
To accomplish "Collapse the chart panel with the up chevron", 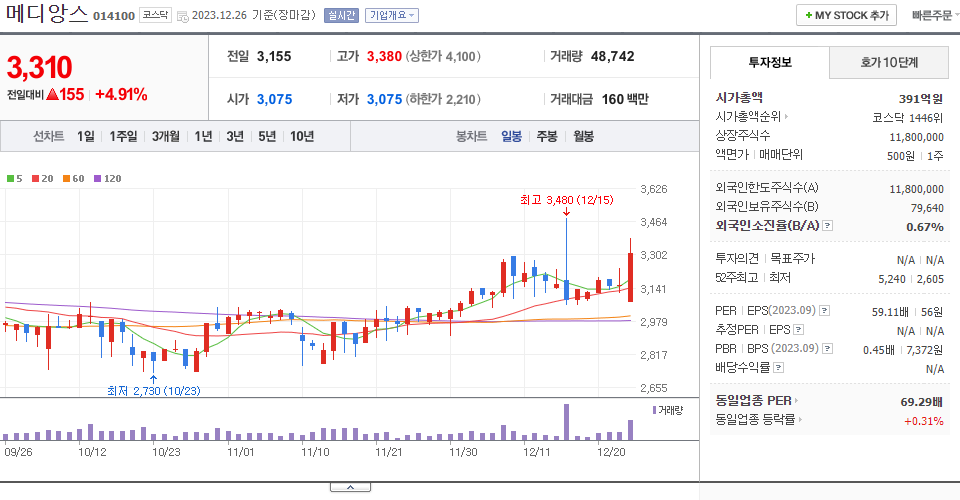I will (350, 487).
